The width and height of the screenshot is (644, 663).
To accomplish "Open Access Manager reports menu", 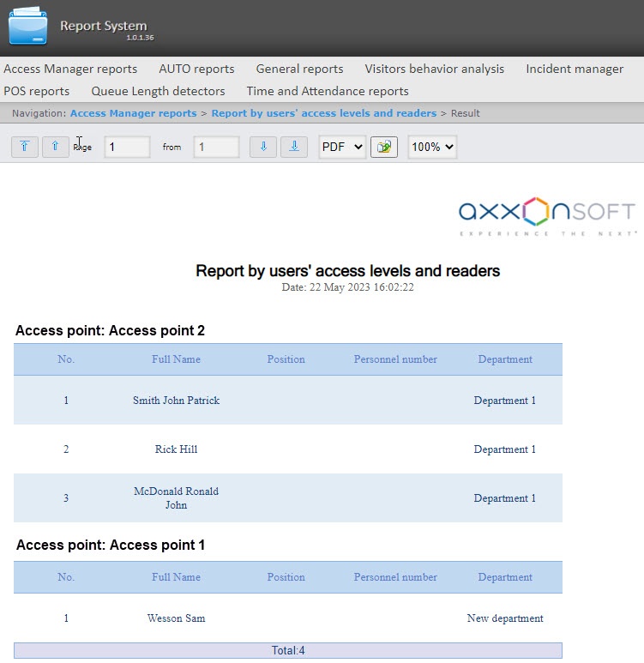I will (70, 69).
